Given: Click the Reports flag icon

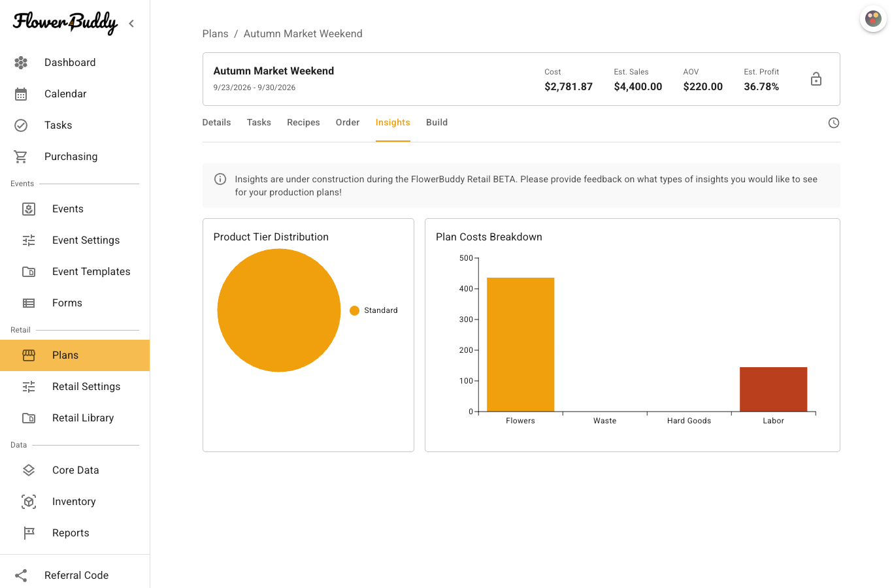Looking at the screenshot, I should pos(29,533).
